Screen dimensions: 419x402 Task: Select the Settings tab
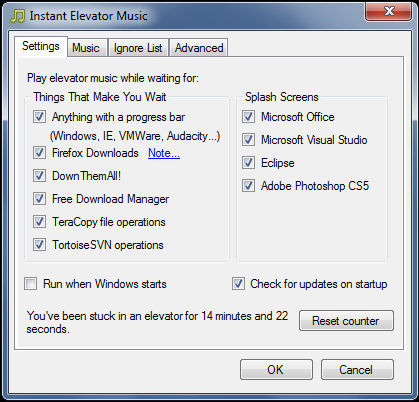pos(41,46)
